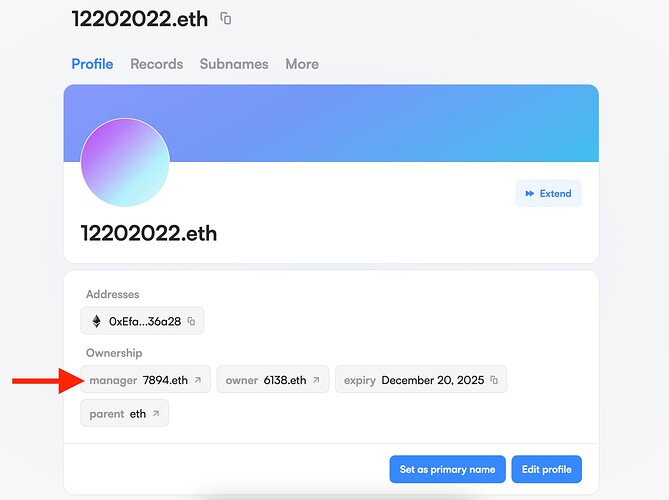Switch to the Profile tab
The height and width of the screenshot is (500, 669).
point(92,64)
